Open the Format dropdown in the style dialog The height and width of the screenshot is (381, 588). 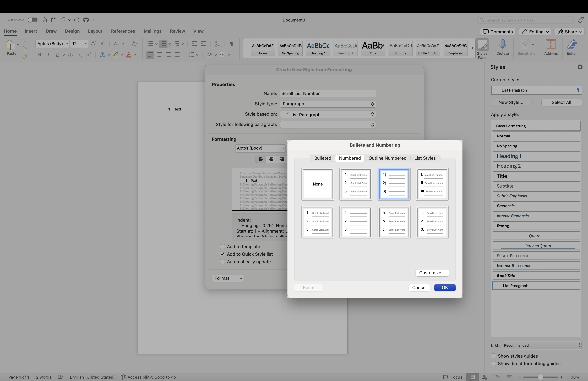pos(227,278)
